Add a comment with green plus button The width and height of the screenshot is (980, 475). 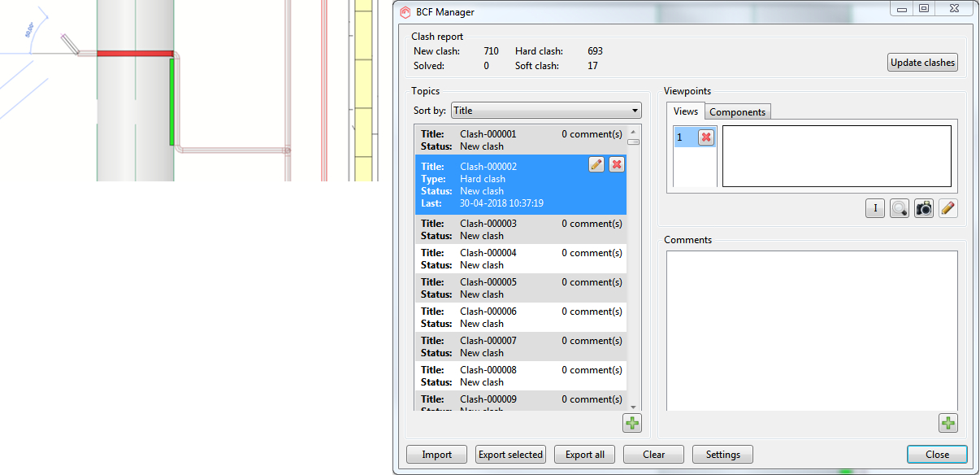[x=948, y=423]
